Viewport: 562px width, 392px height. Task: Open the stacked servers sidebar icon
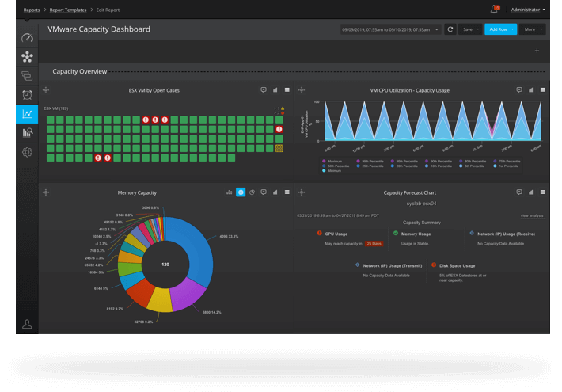click(27, 76)
